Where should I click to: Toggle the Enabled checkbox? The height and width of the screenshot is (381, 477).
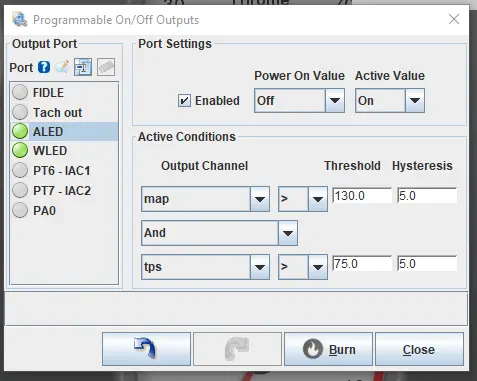pos(184,101)
